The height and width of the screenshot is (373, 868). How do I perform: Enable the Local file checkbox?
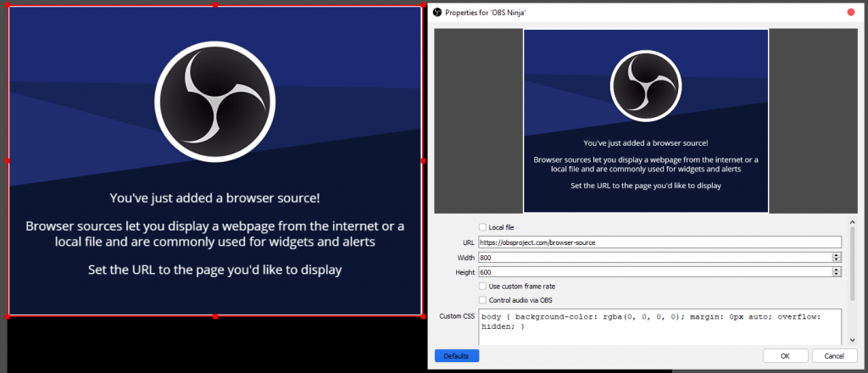483,227
